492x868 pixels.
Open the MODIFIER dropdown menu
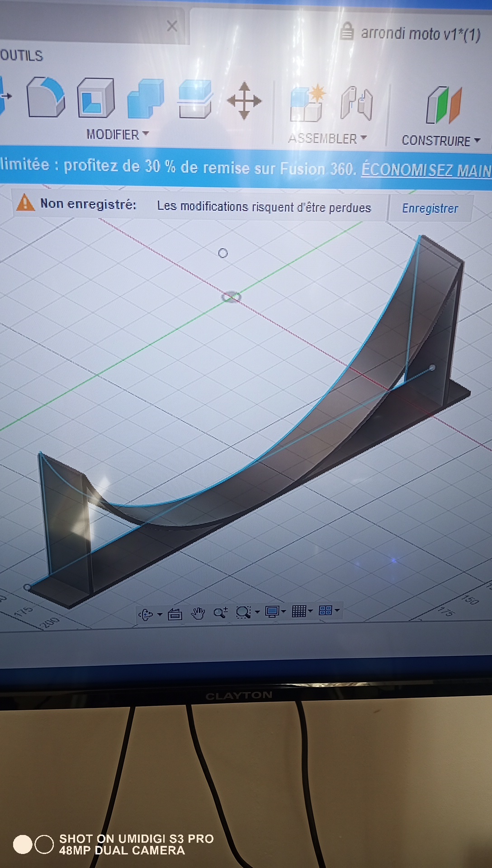coord(118,134)
